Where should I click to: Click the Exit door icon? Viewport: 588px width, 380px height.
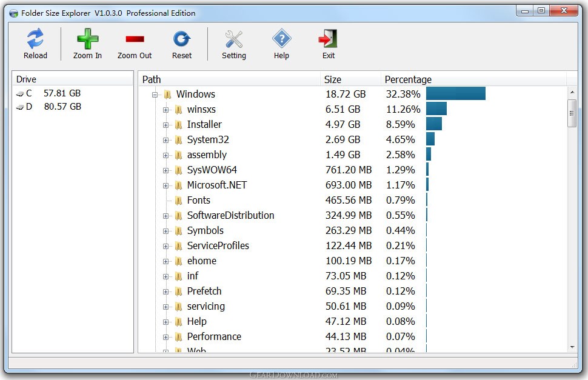327,38
